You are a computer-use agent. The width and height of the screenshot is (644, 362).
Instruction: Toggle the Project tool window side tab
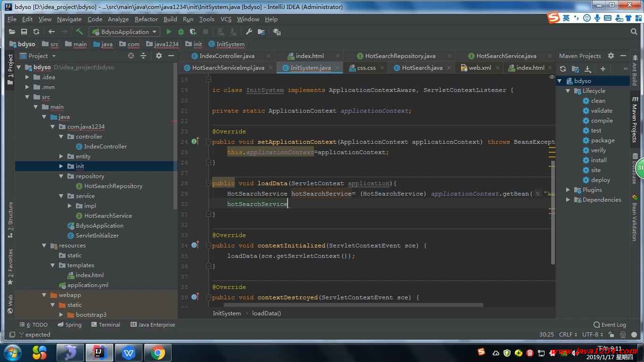tap(10, 70)
